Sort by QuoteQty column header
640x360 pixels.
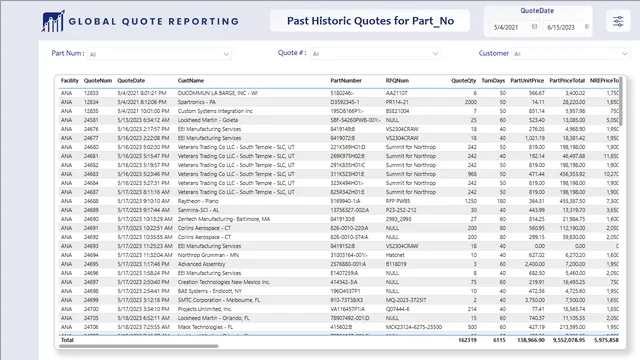[x=464, y=81]
